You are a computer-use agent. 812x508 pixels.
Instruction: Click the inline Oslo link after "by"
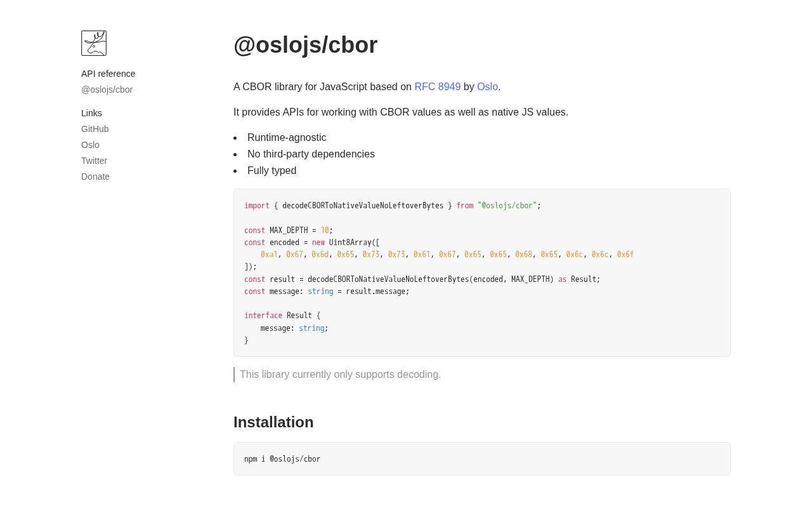(x=487, y=87)
